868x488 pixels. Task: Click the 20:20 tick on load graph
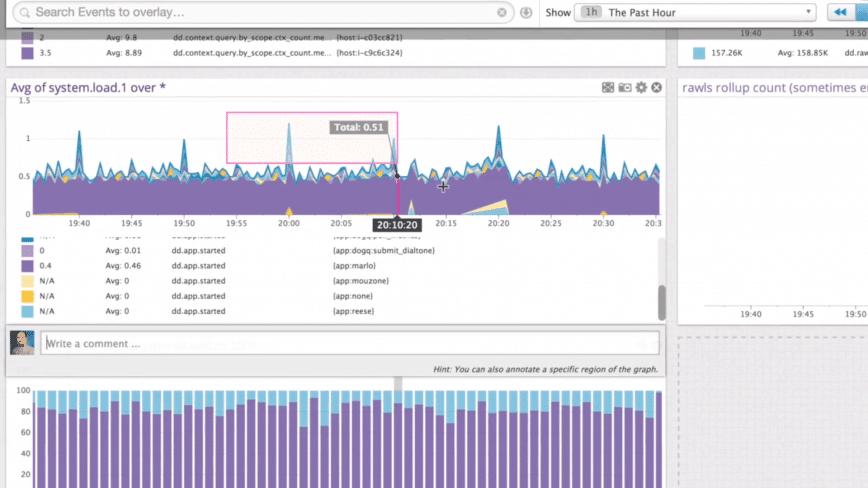click(x=498, y=224)
